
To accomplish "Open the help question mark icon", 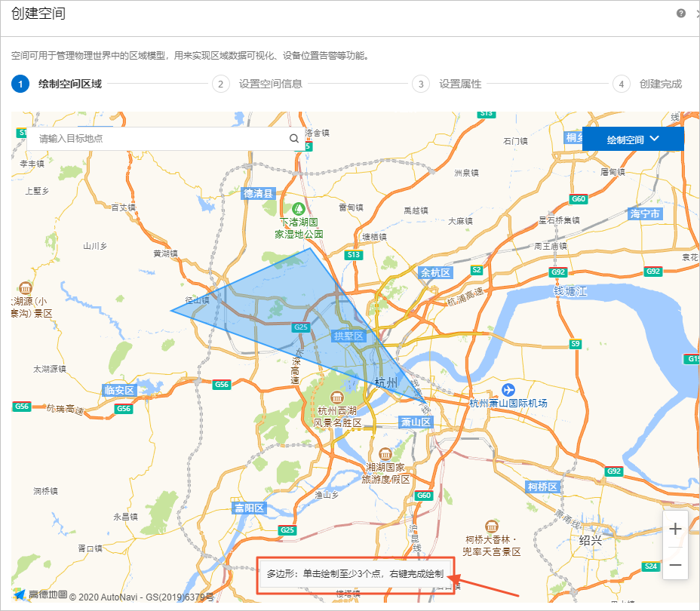I will point(681,14).
